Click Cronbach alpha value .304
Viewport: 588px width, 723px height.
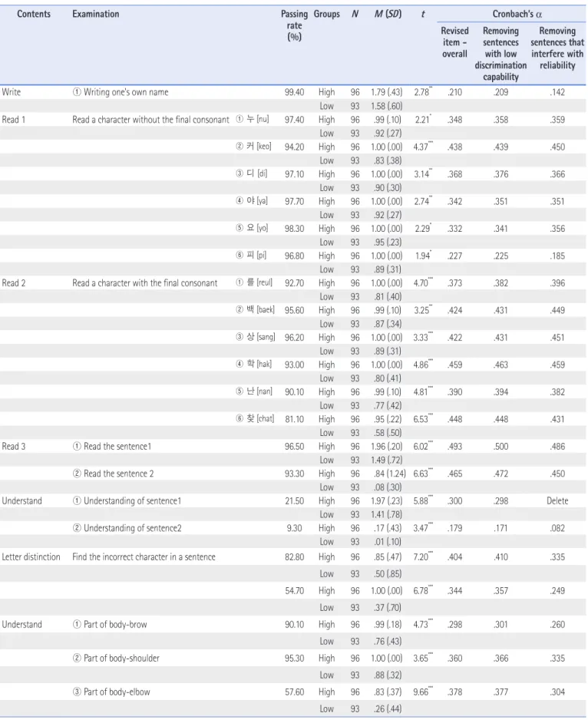pos(557,692)
